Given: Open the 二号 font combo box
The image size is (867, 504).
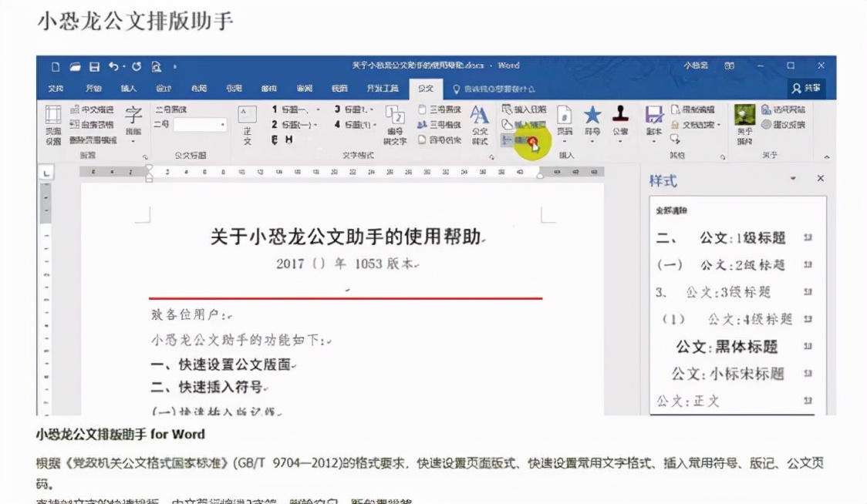Looking at the screenshot, I should pyautogui.click(x=200, y=125).
